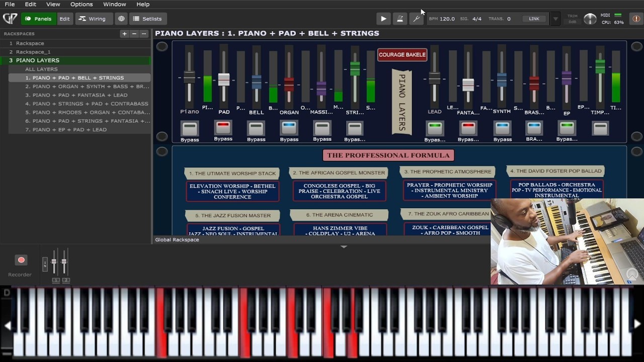The image size is (644, 362).
Task: Open the rackspaces options ellipsis menu
Action: 143,34
